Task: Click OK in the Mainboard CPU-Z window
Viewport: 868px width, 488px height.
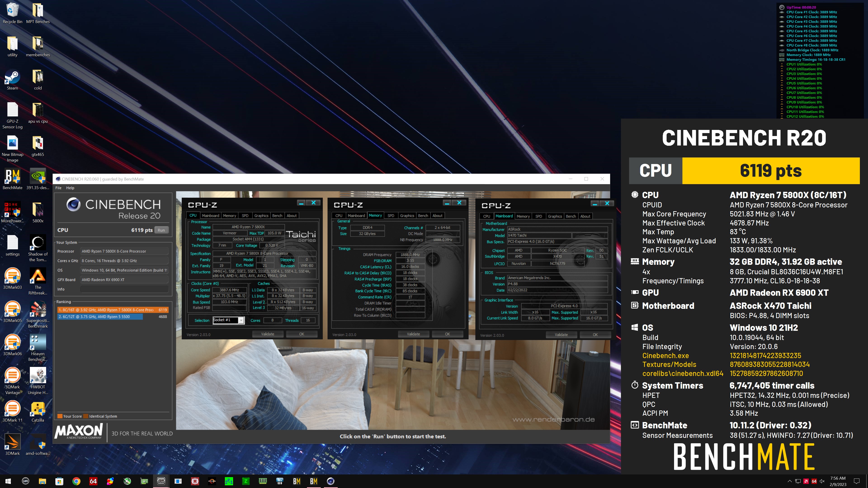Action: 595,335
